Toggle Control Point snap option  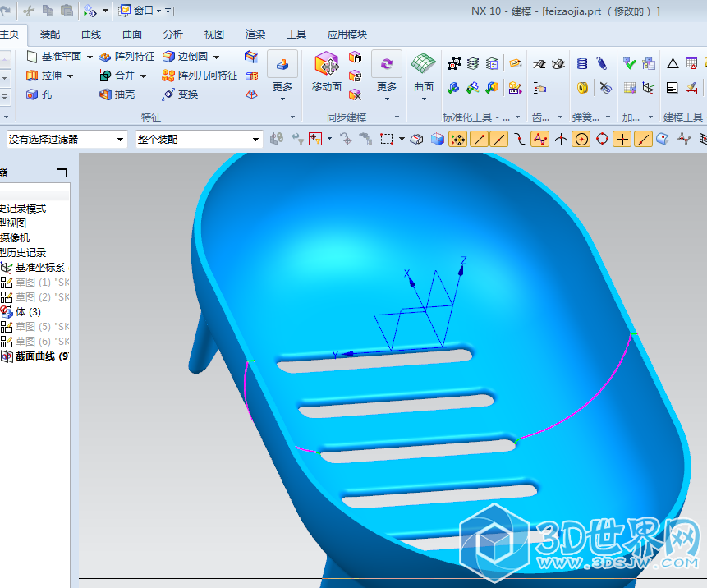pyautogui.click(x=520, y=140)
